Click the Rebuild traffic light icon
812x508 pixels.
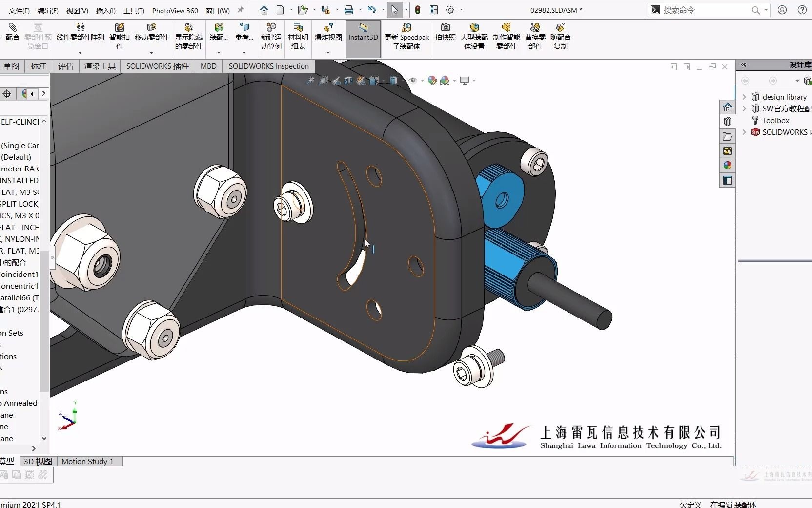click(418, 10)
